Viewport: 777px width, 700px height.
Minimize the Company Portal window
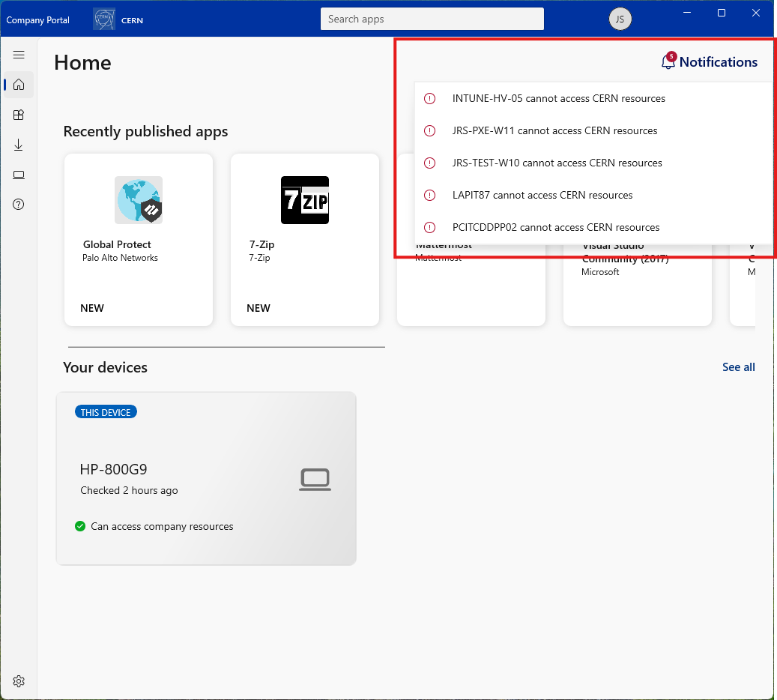tap(687, 13)
